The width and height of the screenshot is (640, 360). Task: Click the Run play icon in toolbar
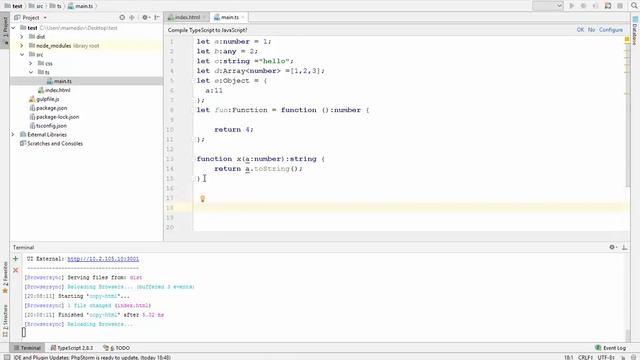pos(571,6)
